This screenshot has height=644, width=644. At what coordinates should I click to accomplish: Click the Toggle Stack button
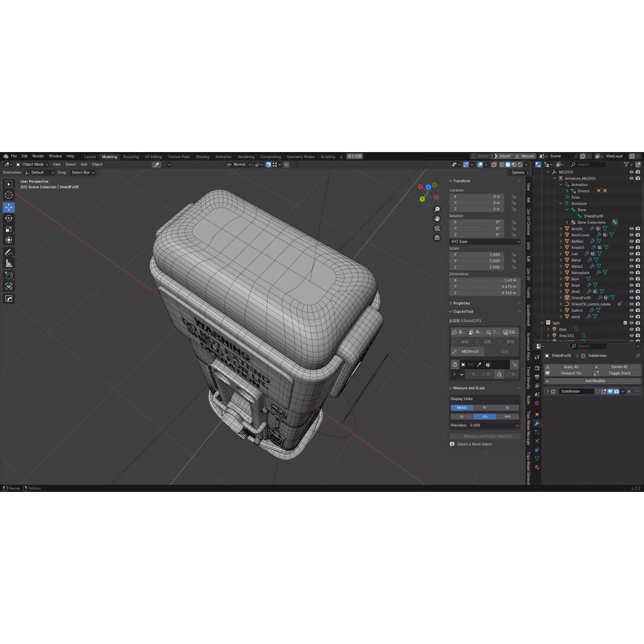617,373
